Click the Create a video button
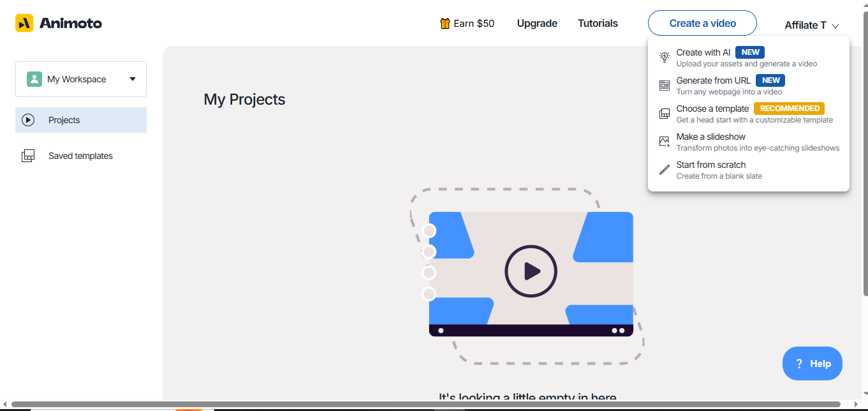Screen dimensions: 868x411 [702, 23]
